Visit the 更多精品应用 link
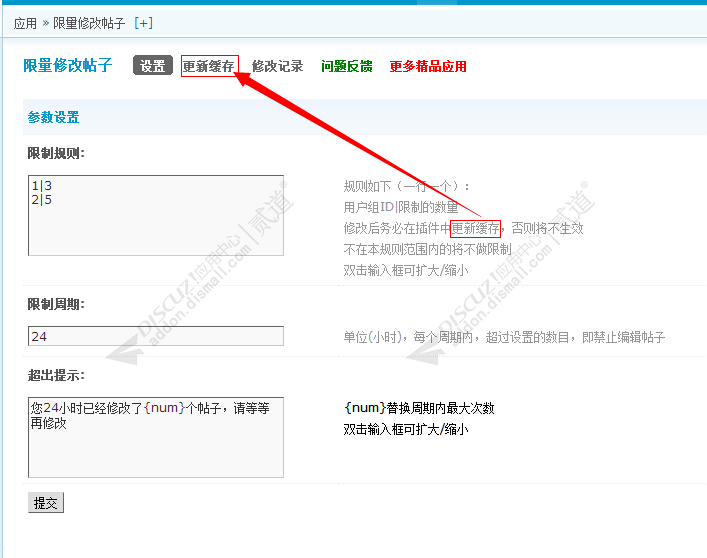707x558 pixels. coord(428,66)
